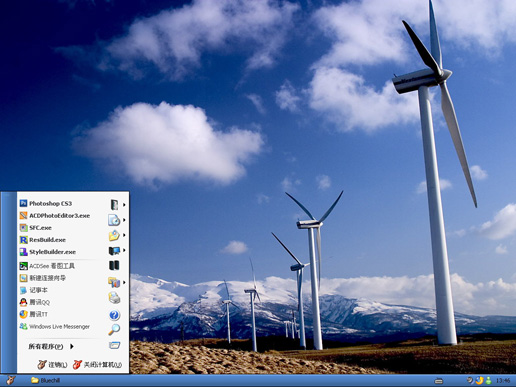Viewport: 516px width, 387px height.
Task: Click the 注销(L) log off button
Action: pos(52,365)
